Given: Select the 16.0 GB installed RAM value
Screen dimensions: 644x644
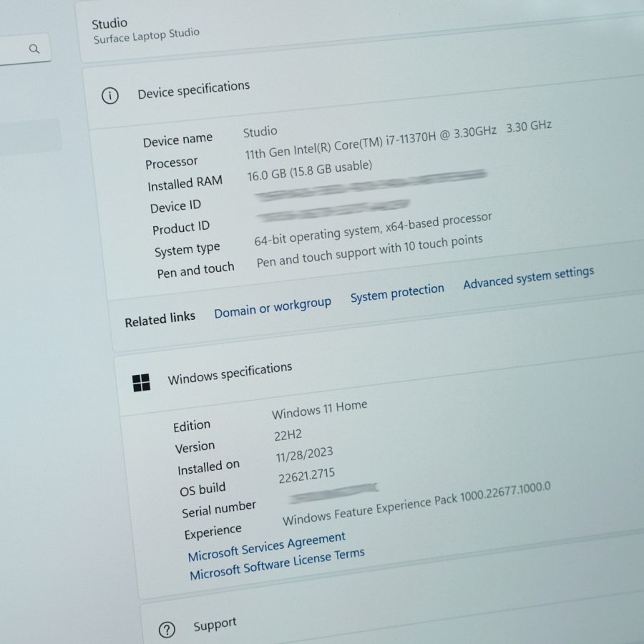Looking at the screenshot, I should [310, 170].
